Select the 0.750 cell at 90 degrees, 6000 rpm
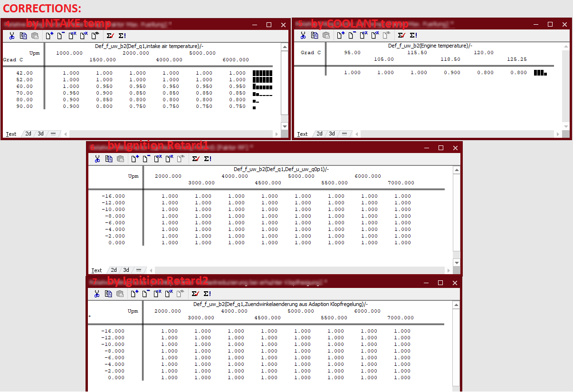The image size is (573, 392). tap(237, 106)
